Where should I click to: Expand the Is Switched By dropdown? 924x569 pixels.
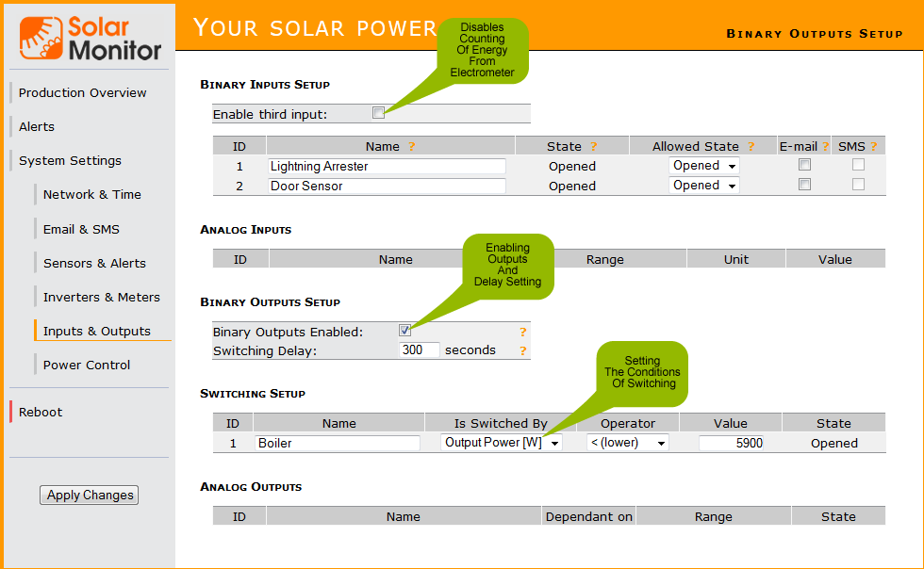502,443
